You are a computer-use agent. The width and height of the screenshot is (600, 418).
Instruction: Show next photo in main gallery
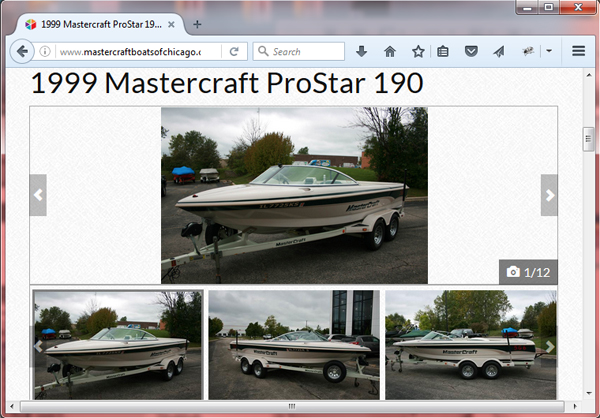pyautogui.click(x=549, y=195)
